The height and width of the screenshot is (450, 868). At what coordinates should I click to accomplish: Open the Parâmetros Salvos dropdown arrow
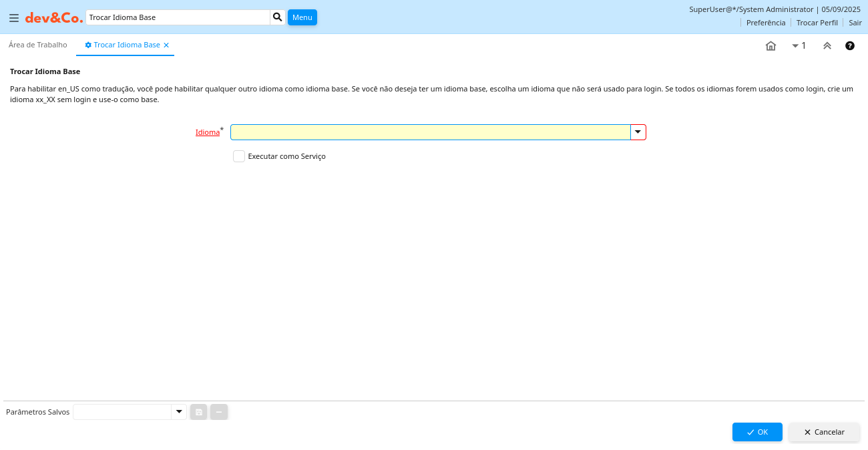(178, 412)
